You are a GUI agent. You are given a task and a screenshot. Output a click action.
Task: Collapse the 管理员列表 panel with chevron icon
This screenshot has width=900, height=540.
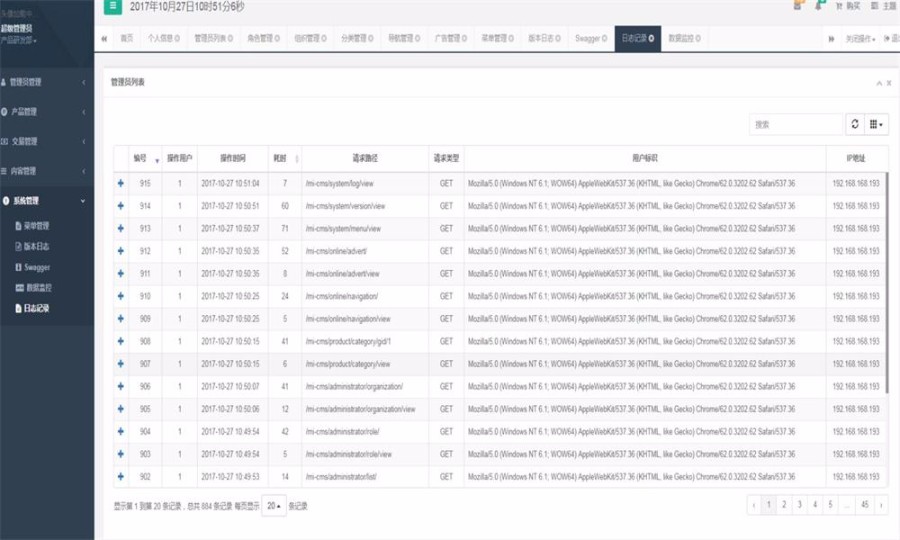(x=879, y=83)
